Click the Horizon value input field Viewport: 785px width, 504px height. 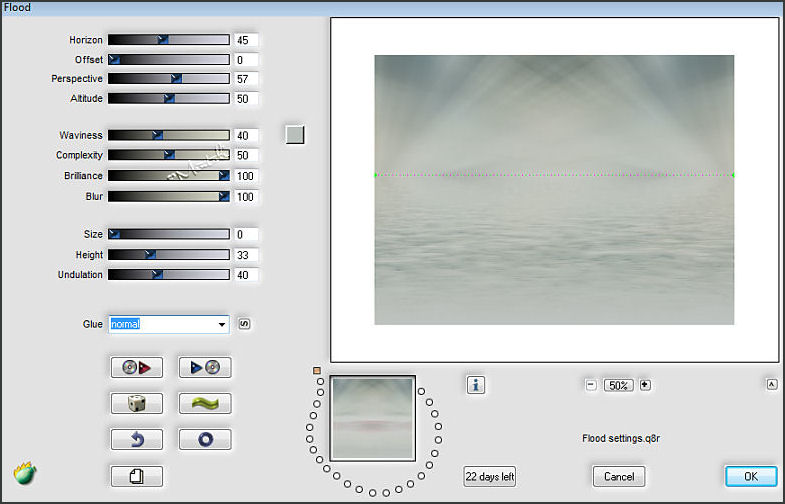click(x=246, y=40)
